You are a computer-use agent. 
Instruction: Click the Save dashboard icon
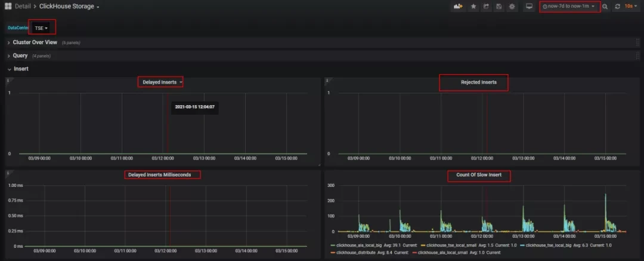pyautogui.click(x=499, y=7)
